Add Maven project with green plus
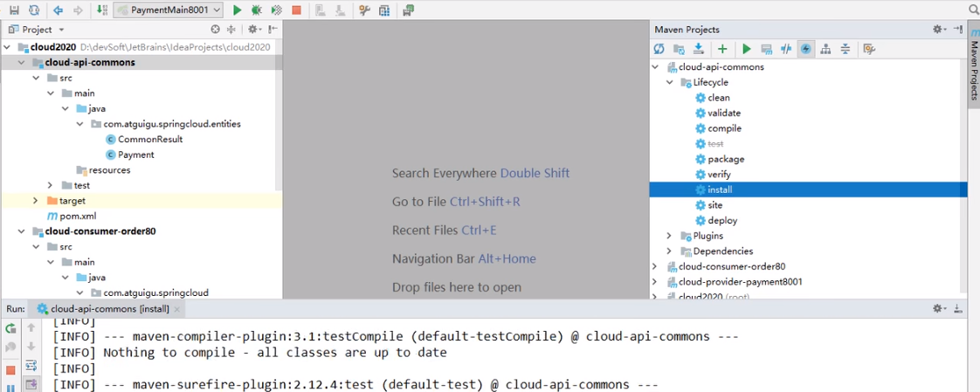The height and width of the screenshot is (392, 980). (722, 49)
